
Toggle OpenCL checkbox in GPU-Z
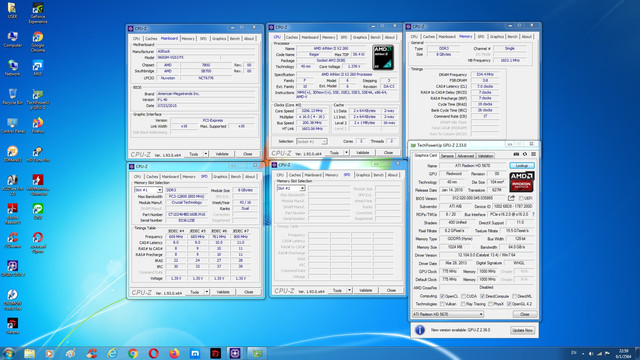[442, 296]
